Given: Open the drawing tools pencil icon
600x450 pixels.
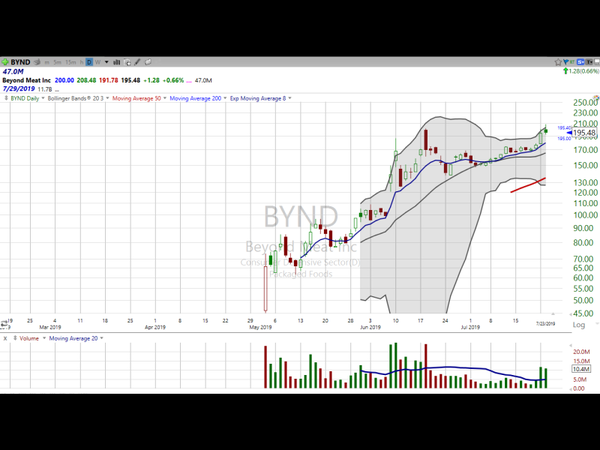Looking at the screenshot, I should (x=137, y=62).
